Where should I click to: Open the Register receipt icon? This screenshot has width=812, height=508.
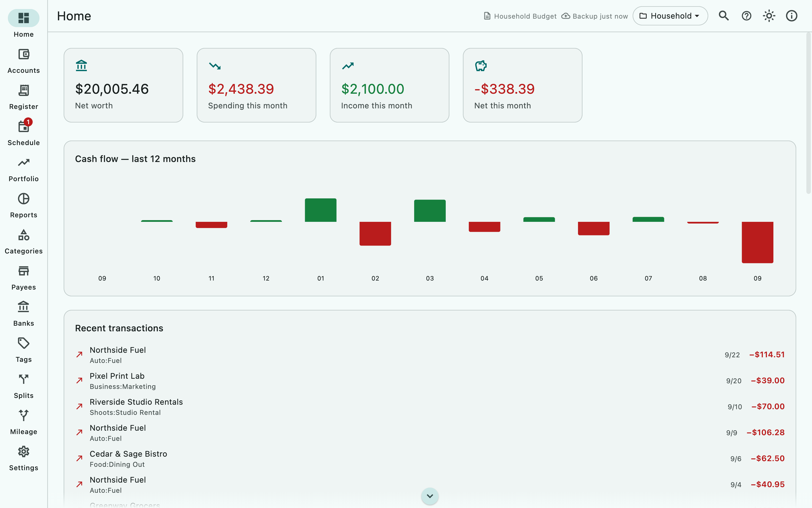(23, 90)
